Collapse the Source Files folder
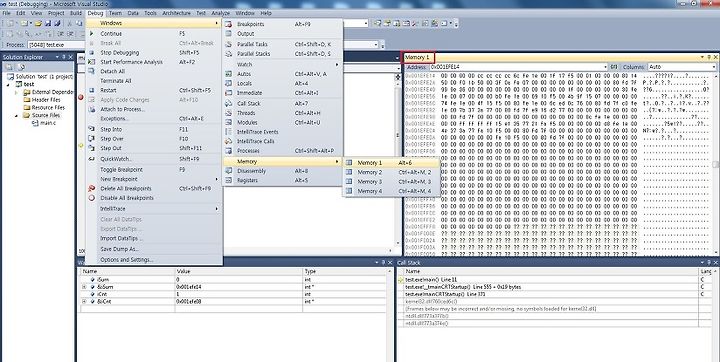 click(x=18, y=115)
